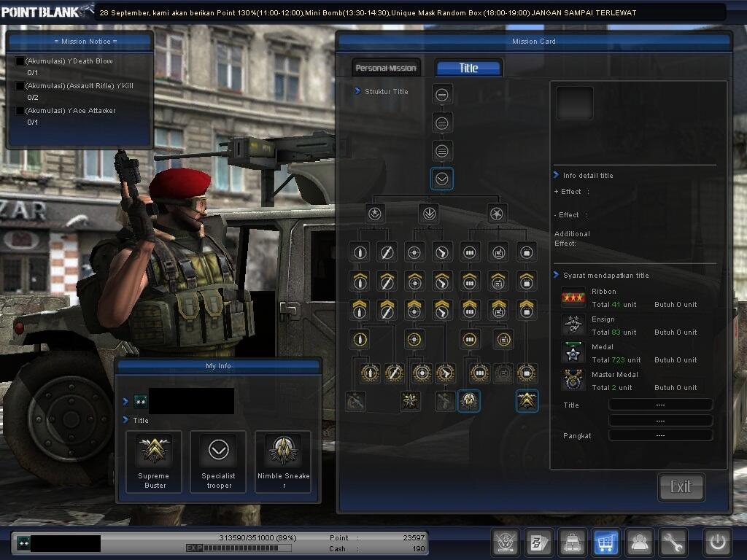Click the 'Syarat mendapatkan title' heading
This screenshot has height=560, width=747.
606,275
